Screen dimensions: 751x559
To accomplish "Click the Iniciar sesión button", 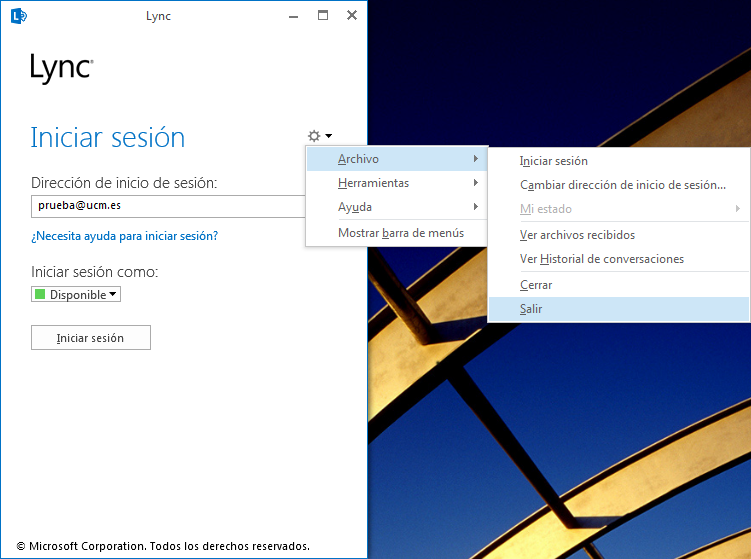I will [91, 338].
